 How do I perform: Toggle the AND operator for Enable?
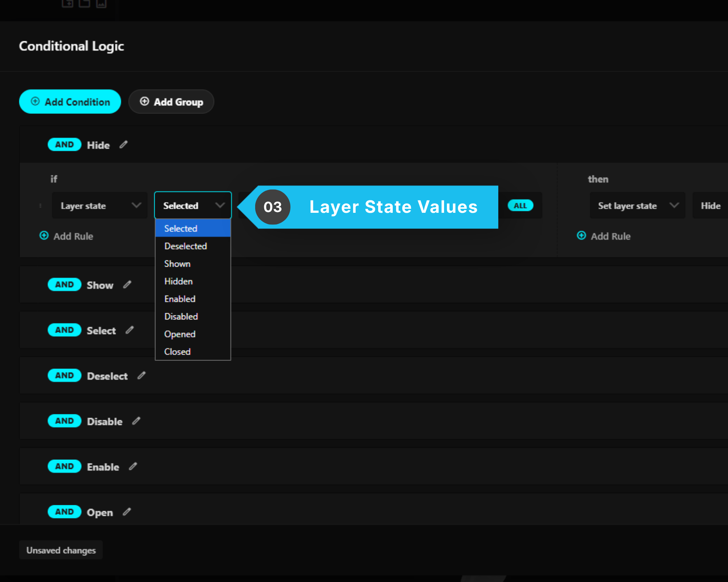64,466
